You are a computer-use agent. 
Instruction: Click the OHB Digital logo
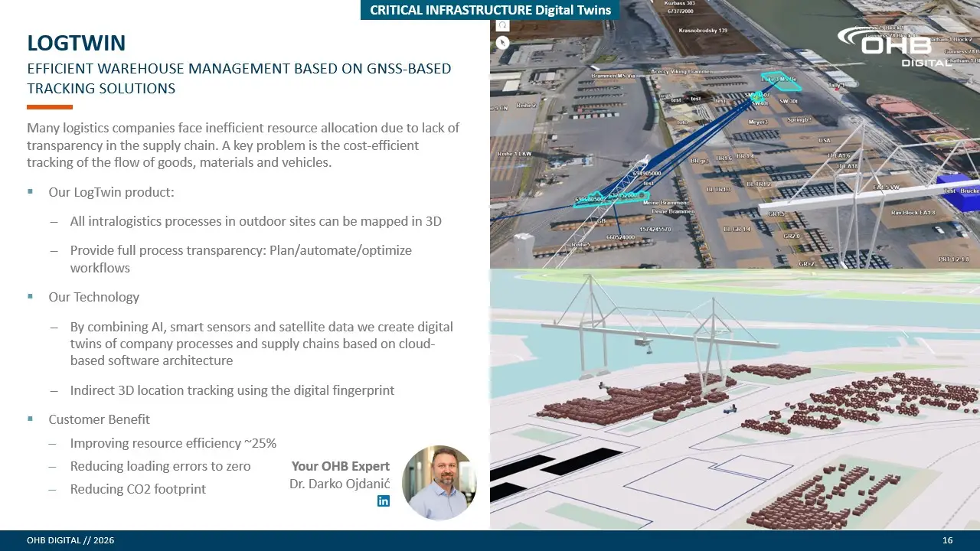[894, 46]
